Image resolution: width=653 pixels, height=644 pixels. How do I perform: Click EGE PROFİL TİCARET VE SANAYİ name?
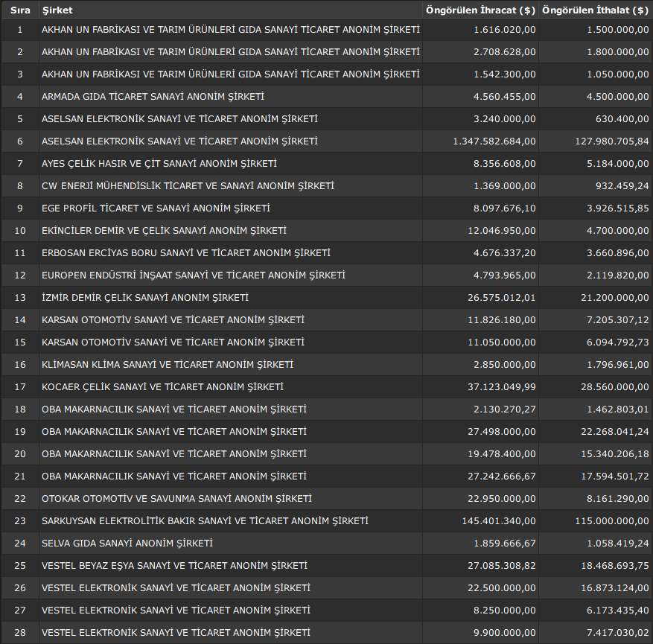156,208
